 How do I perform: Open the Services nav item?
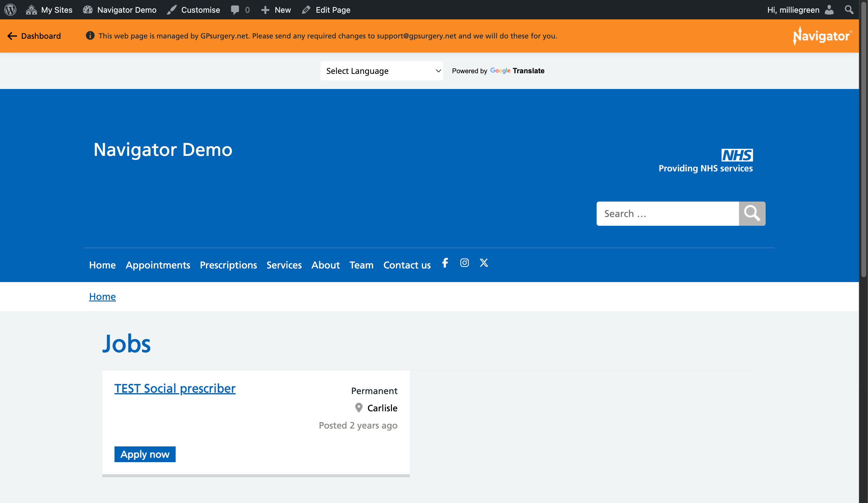284,265
